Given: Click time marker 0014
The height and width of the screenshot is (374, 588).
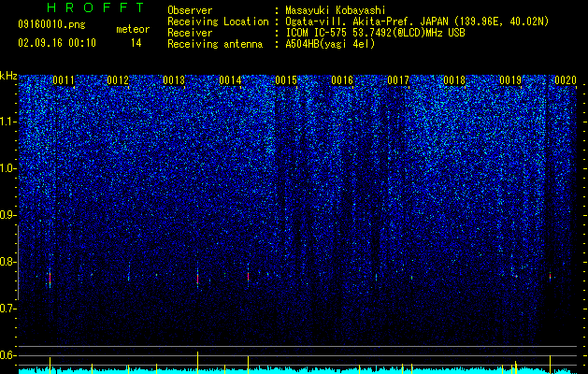Looking at the screenshot, I should coord(230,80).
